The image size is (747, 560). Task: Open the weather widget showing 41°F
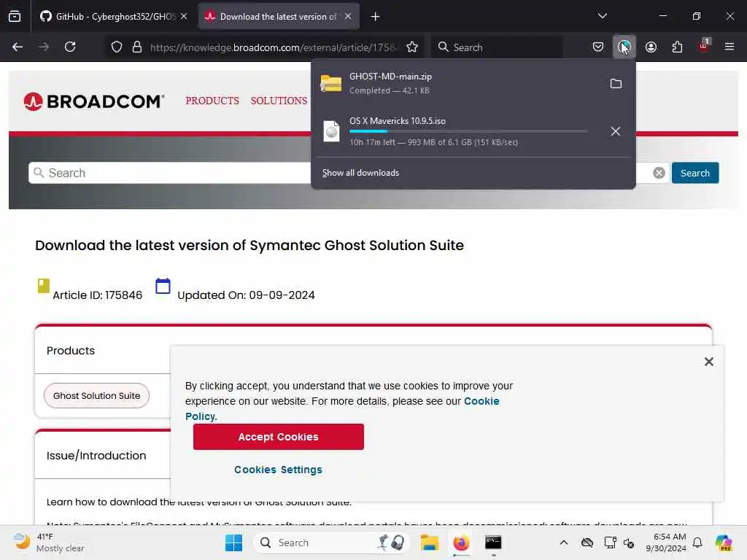48,542
